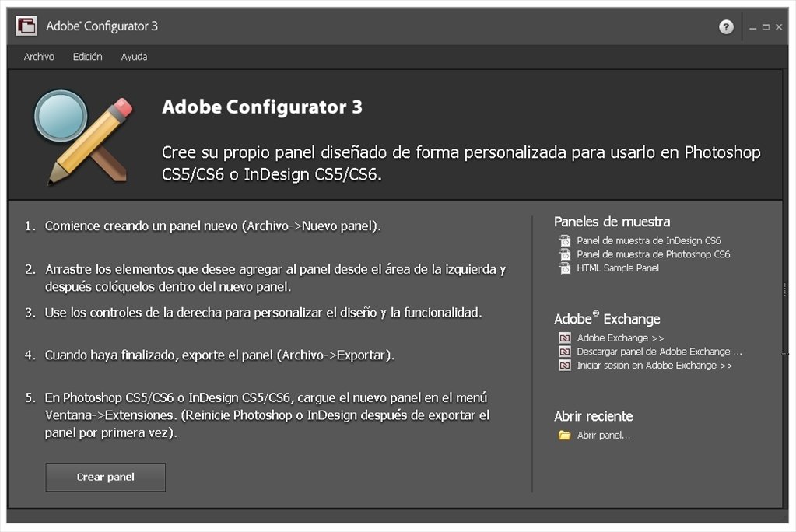Maximize the Configurator window
This screenshot has width=796, height=532.
(766, 27)
